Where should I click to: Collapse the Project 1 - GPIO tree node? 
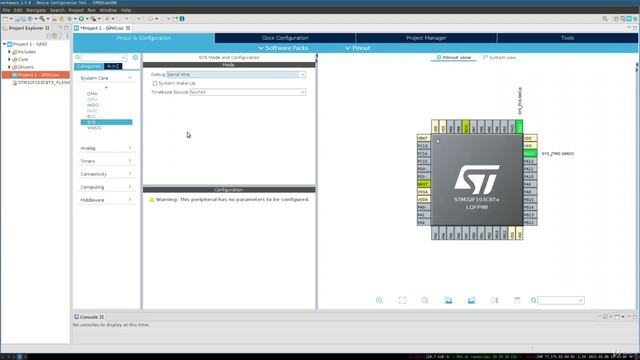click(4, 44)
